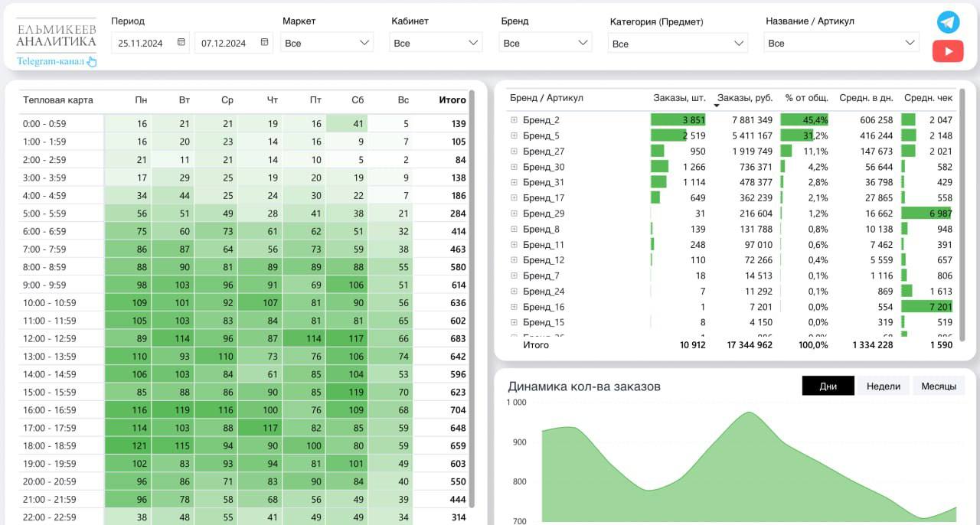Open calendar picker for end date 07.12.2024
Image resolution: width=980 pixels, height=525 pixels.
265,42
